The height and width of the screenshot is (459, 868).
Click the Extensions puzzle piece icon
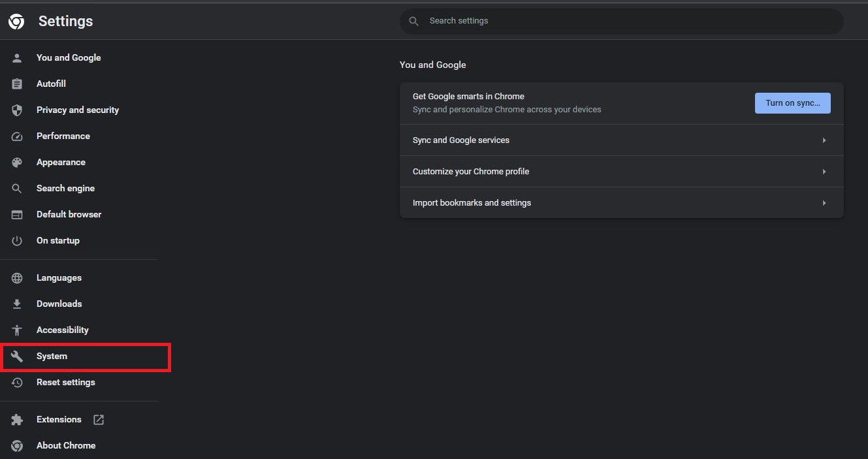tap(17, 419)
